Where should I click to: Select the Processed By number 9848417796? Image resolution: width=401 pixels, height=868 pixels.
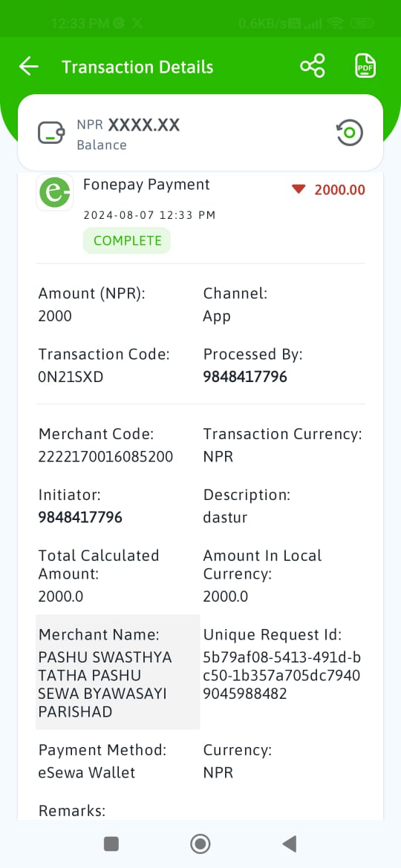coord(245,377)
